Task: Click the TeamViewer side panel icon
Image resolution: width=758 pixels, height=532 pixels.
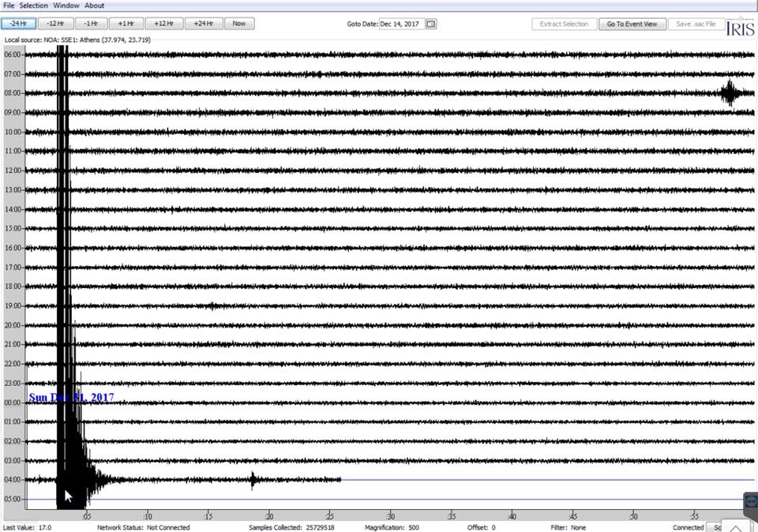Action: point(751,502)
